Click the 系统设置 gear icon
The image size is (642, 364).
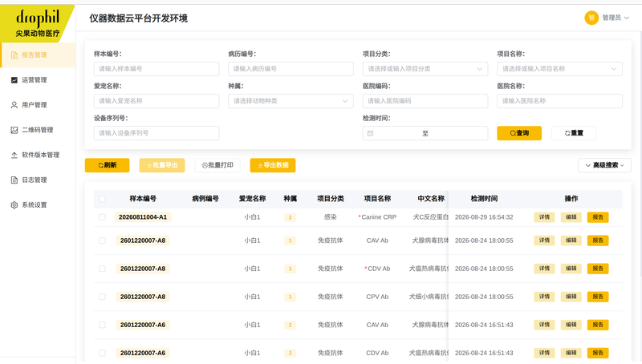pyautogui.click(x=14, y=205)
